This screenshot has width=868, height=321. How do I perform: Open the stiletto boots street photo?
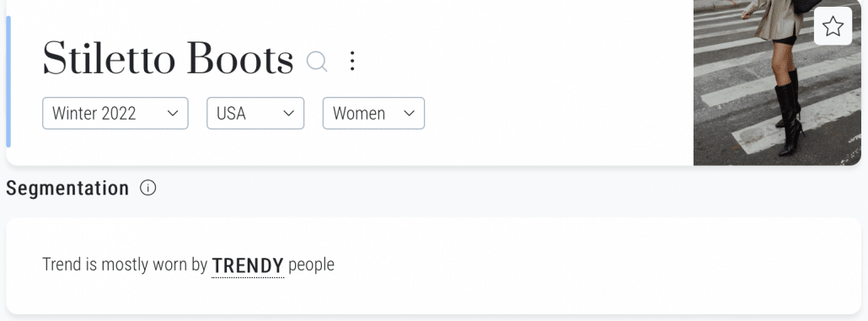click(777, 83)
